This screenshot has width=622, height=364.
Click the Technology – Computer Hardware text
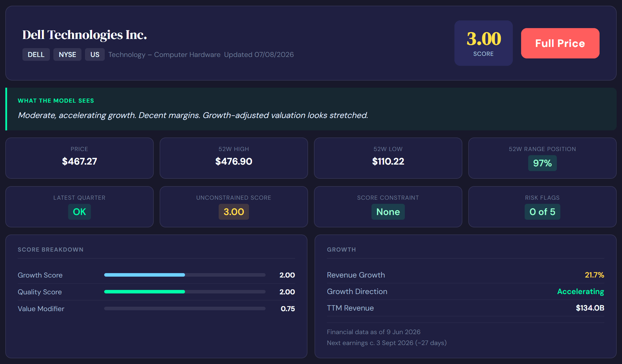point(164,55)
